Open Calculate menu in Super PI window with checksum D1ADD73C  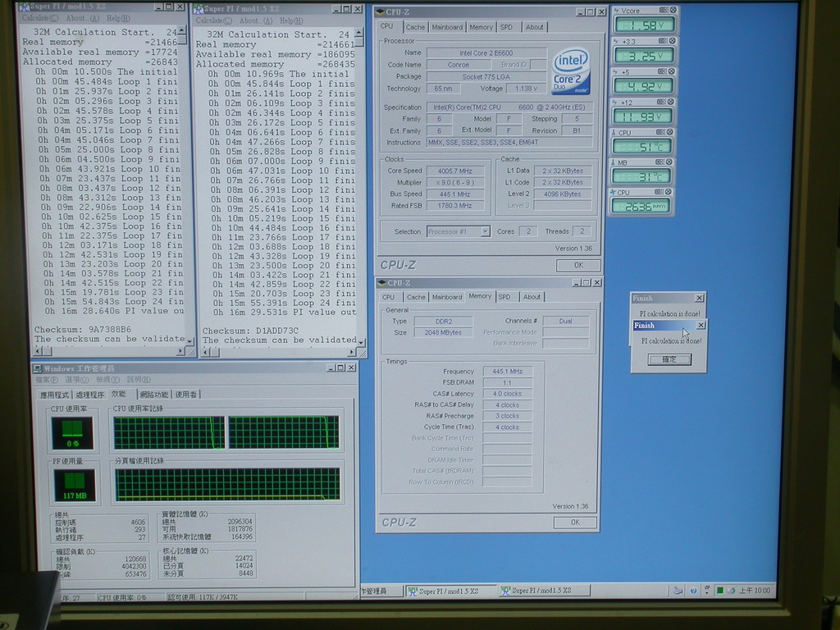213,21
